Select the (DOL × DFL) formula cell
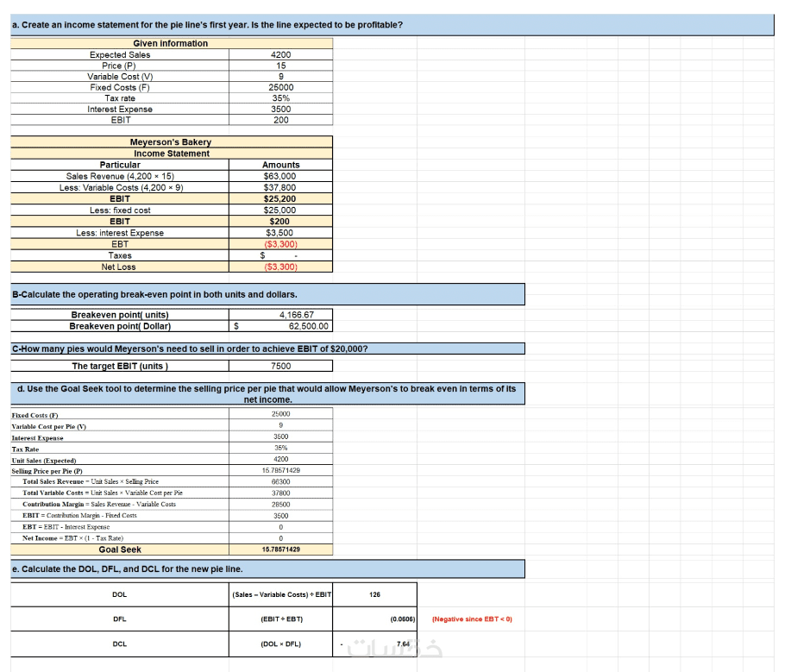 click(x=281, y=644)
